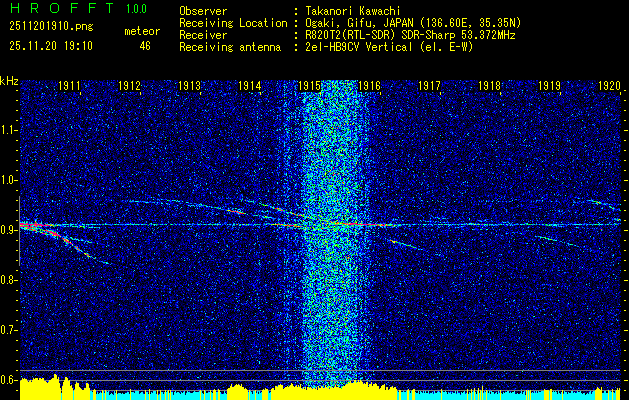
Task: Click the 1915 time axis marker
Action: tap(310, 85)
